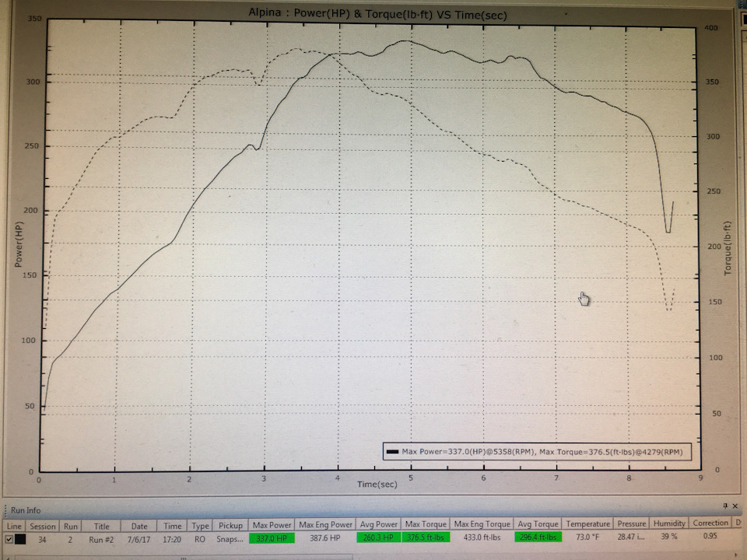Click the Run Info panel title
Viewport: 747px width, 560px height.
coord(26,510)
